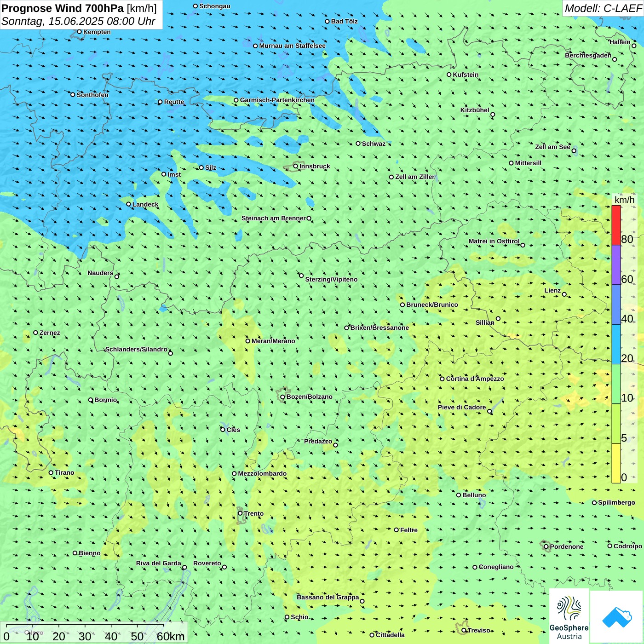Click the 'Sillian' town label
The image size is (644, 644).
coord(485,322)
